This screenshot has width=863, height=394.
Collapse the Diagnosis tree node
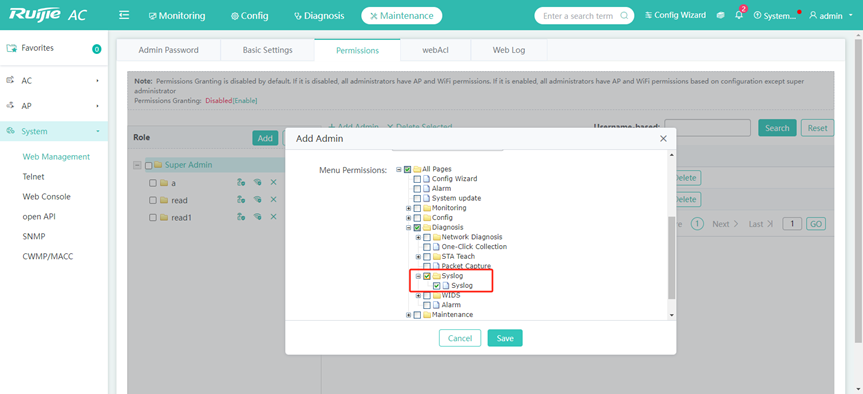coord(408,227)
